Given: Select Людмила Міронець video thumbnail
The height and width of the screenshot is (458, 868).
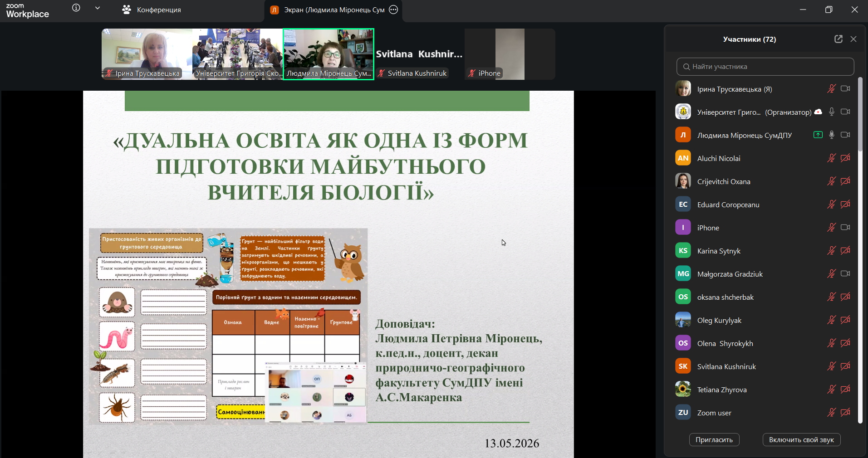Looking at the screenshot, I should point(329,54).
